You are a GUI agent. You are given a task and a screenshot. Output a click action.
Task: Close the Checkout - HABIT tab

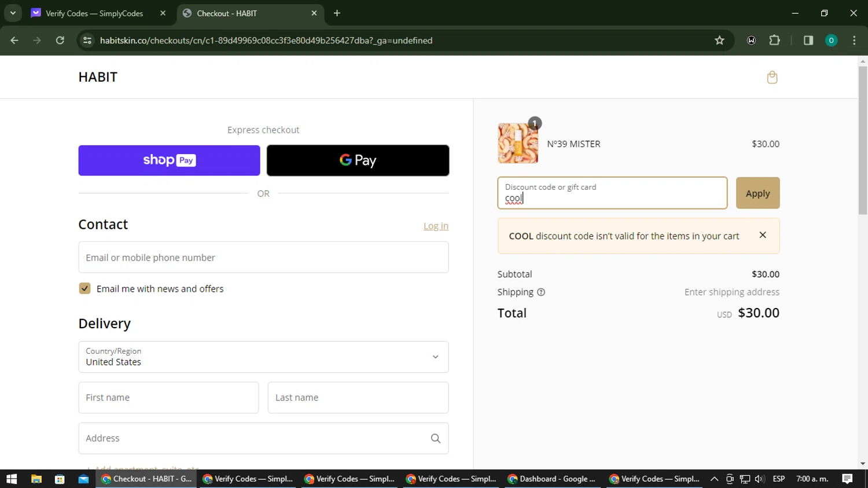point(314,13)
